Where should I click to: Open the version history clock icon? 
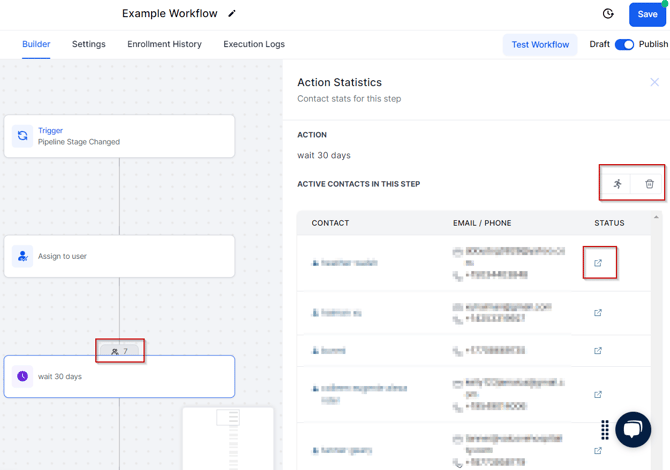[608, 14]
